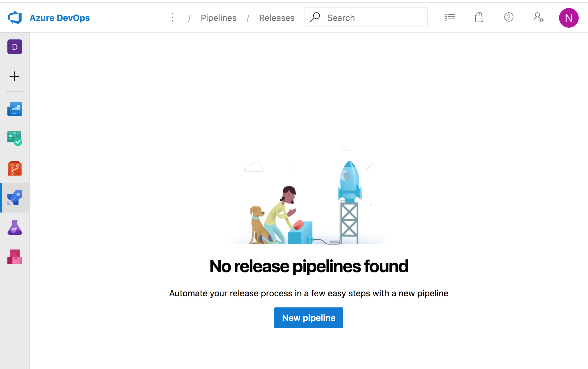This screenshot has height=369, width=588.
Task: Open the N account avatar menu
Action: (569, 18)
